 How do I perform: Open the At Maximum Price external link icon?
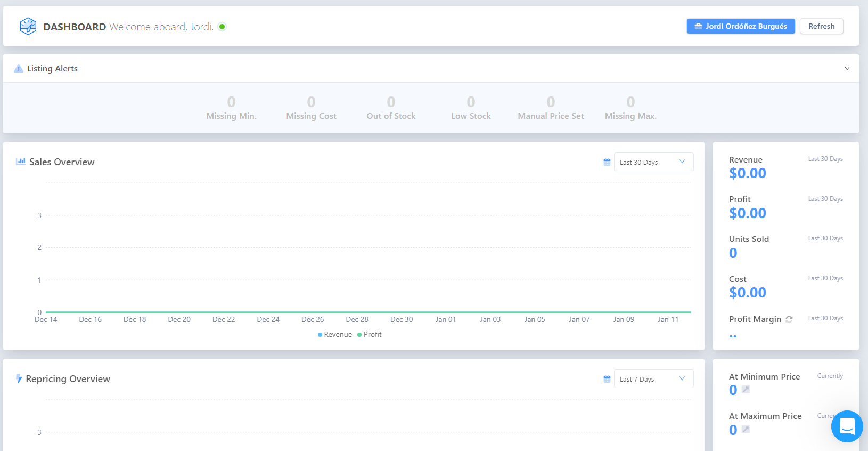click(x=746, y=430)
